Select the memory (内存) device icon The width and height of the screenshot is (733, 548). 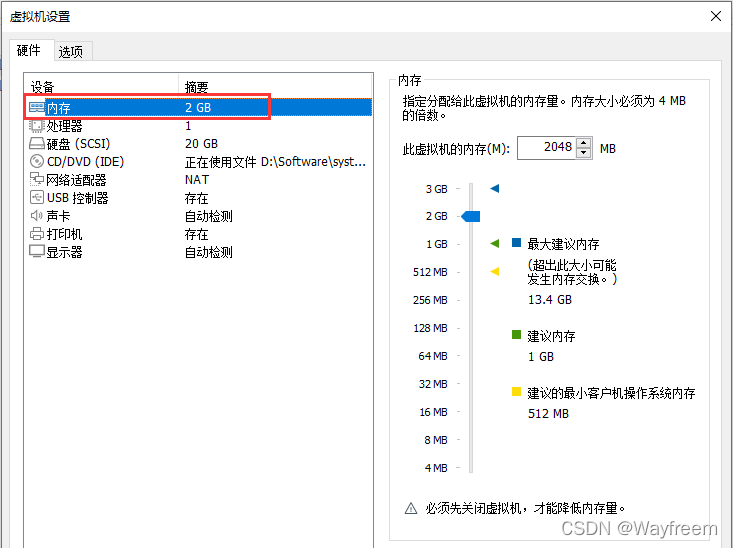tap(36, 108)
